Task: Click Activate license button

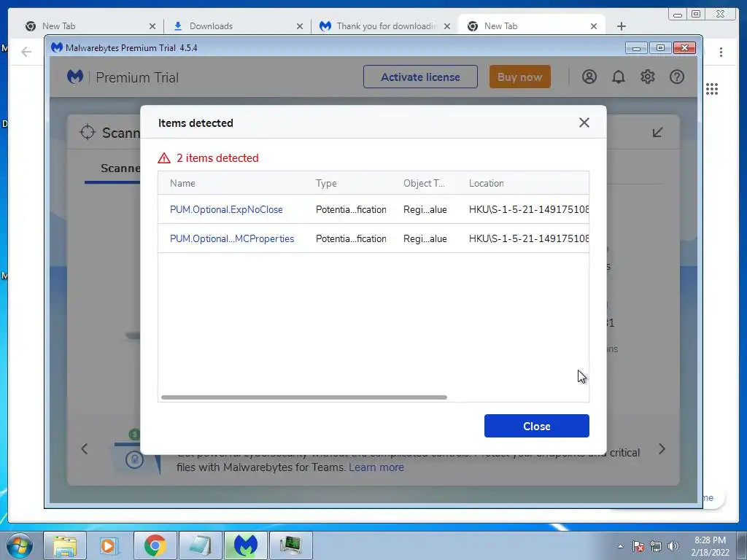Action: coord(420,77)
